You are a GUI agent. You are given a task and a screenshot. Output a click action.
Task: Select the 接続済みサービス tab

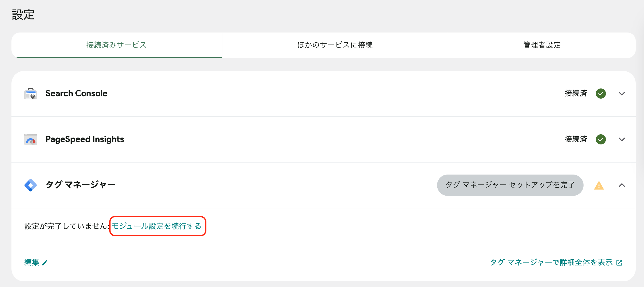pyautogui.click(x=117, y=45)
